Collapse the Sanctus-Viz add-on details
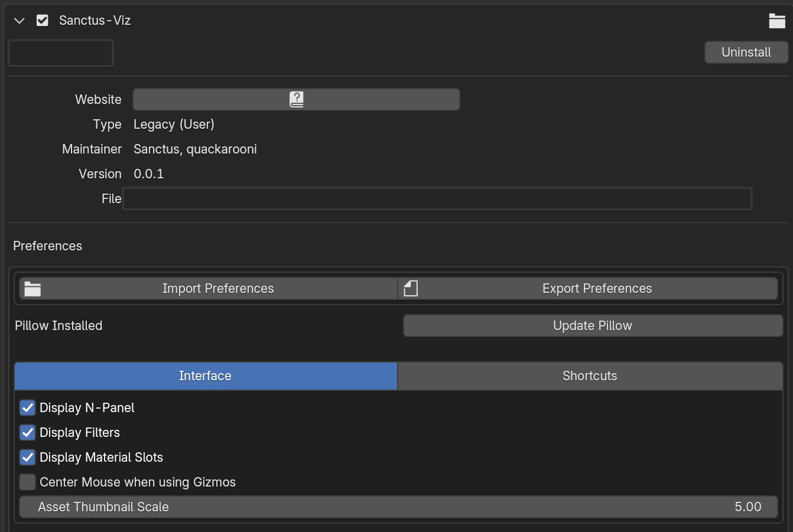The image size is (793, 532). 19,21
